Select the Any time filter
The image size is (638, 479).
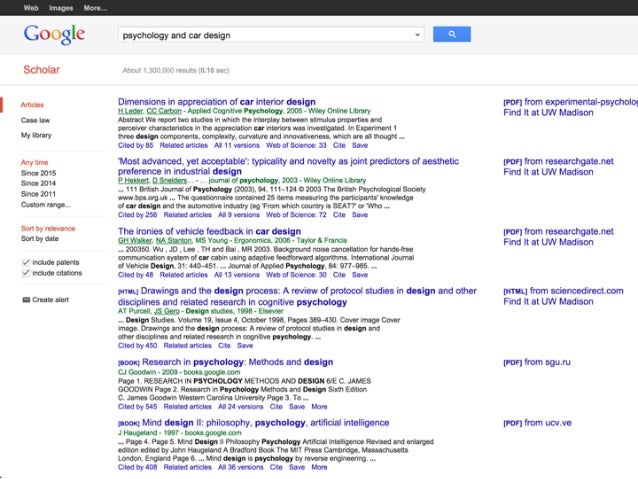(x=35, y=162)
